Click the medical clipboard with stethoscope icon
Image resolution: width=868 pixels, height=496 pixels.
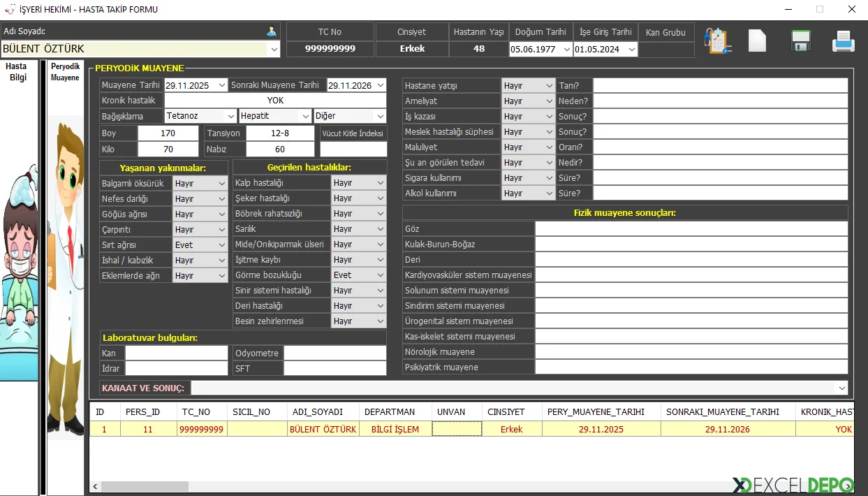coord(717,41)
